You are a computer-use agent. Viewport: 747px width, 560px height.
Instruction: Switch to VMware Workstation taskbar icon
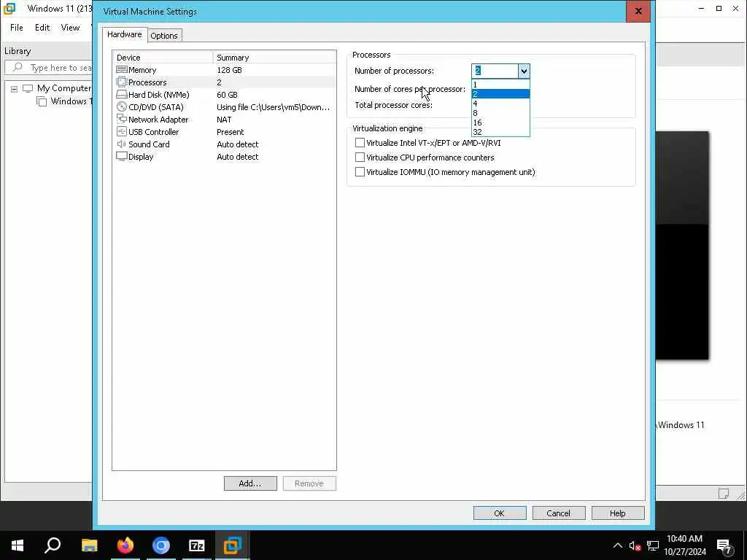tap(233, 545)
